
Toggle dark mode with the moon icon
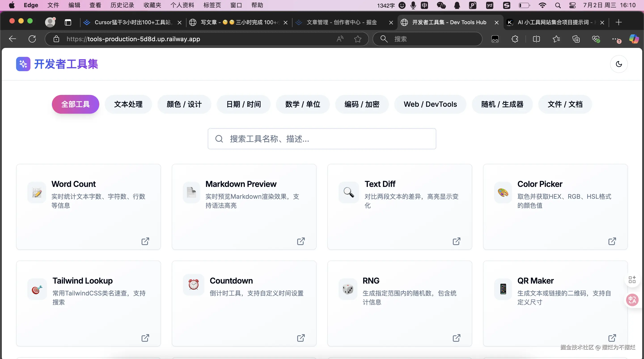pos(619,64)
